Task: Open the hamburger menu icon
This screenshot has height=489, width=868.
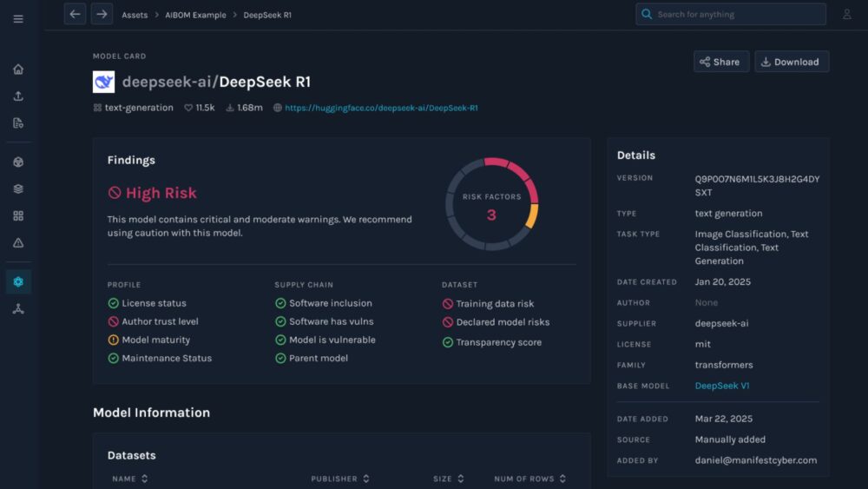Action: click(18, 19)
